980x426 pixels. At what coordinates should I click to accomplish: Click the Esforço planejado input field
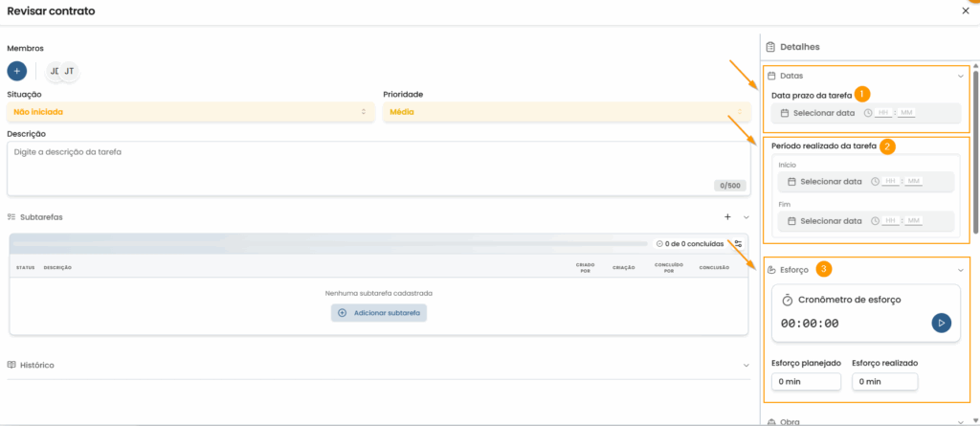806,382
